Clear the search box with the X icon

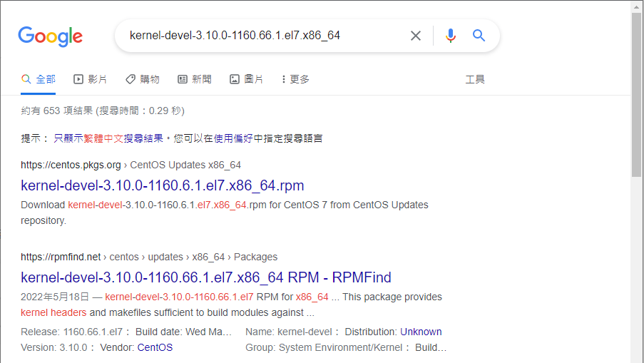coord(416,36)
